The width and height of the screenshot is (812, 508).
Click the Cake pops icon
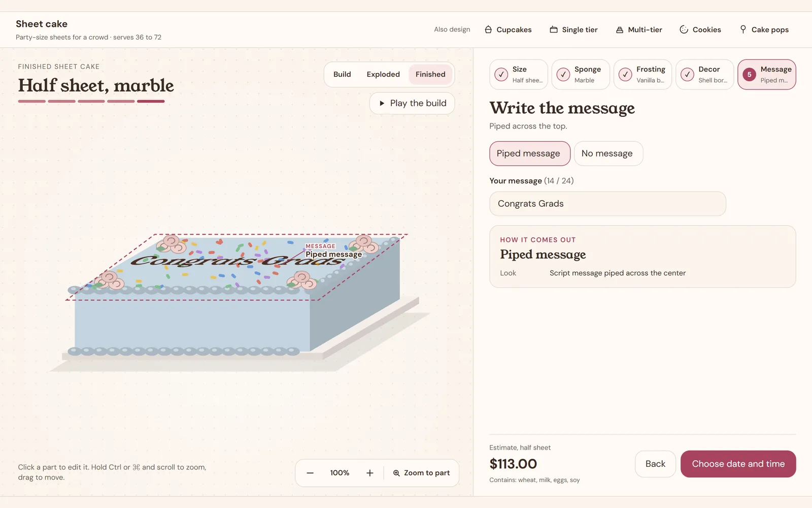pyautogui.click(x=743, y=29)
